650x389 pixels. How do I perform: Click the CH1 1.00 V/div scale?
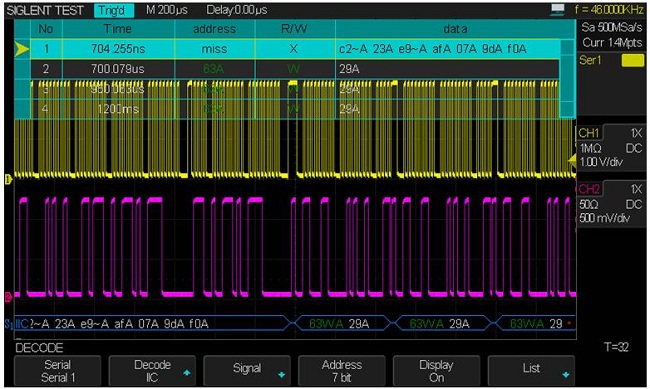click(601, 162)
